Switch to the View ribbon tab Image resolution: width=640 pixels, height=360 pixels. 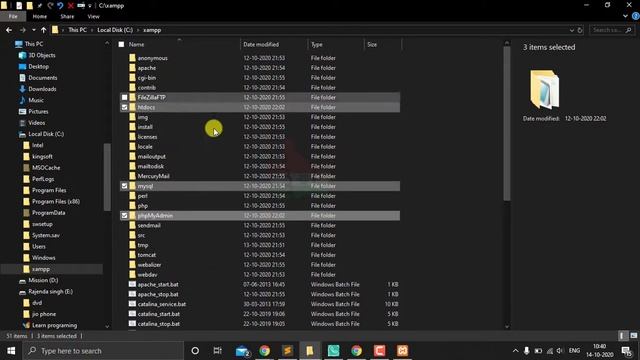(x=93, y=16)
